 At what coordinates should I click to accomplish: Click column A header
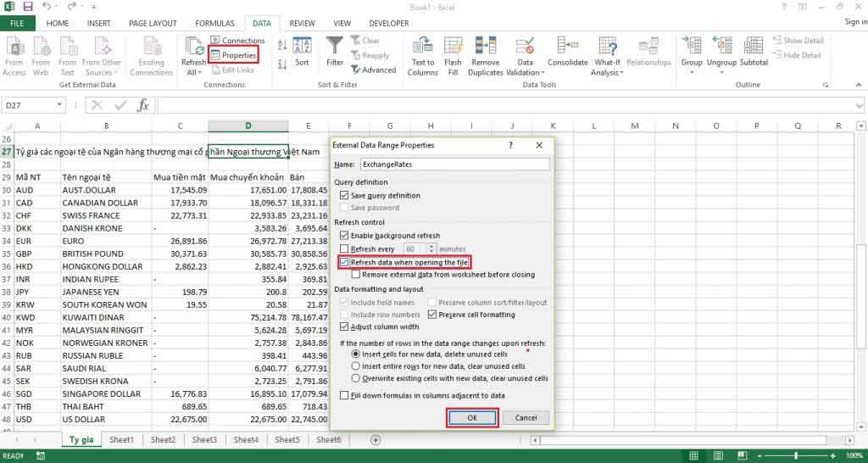37,126
